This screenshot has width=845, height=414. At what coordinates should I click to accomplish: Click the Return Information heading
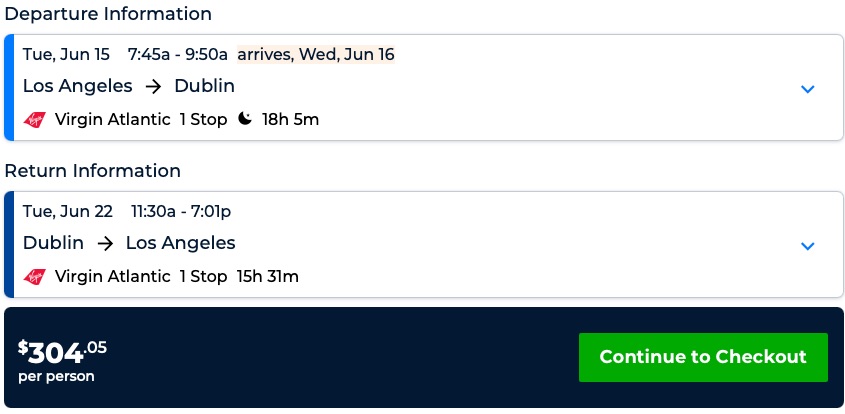92,171
